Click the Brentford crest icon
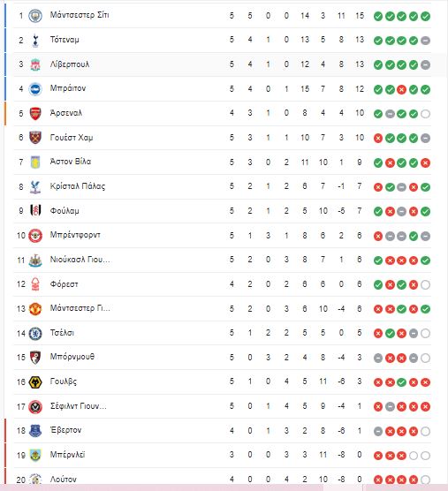The image size is (448, 491). [35, 236]
